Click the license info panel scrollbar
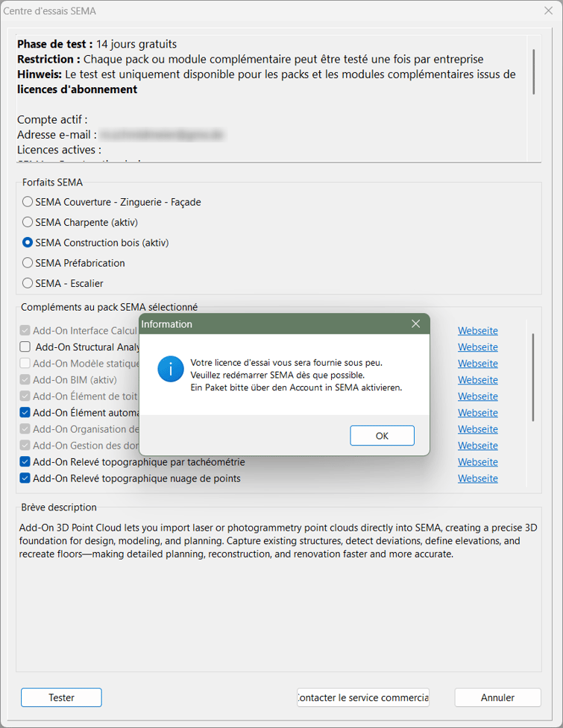This screenshot has height=728, width=563. pos(534,72)
